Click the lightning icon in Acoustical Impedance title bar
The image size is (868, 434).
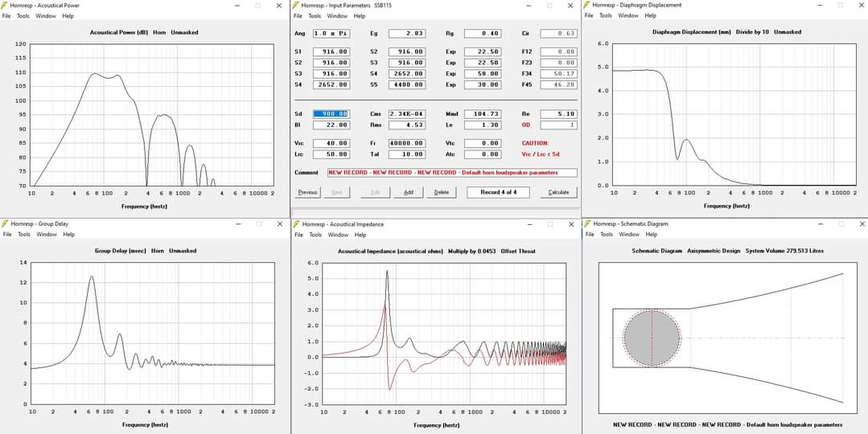click(x=296, y=224)
